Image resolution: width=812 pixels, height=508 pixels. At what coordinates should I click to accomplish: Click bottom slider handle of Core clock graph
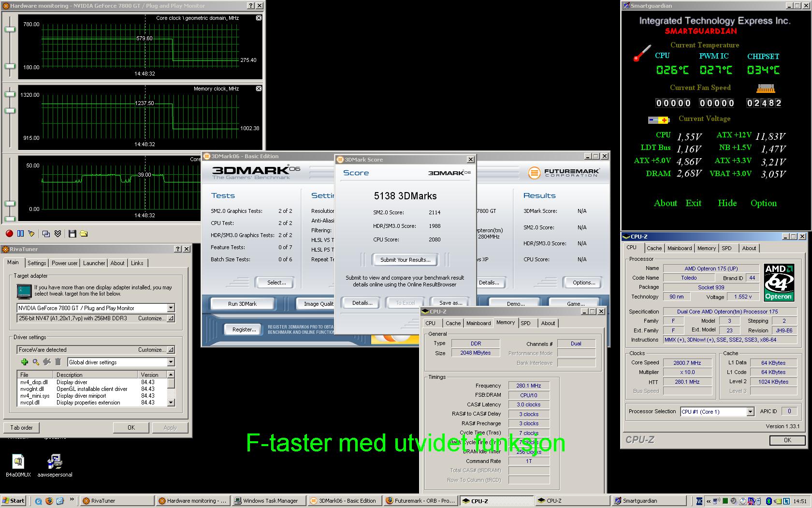tap(10, 66)
